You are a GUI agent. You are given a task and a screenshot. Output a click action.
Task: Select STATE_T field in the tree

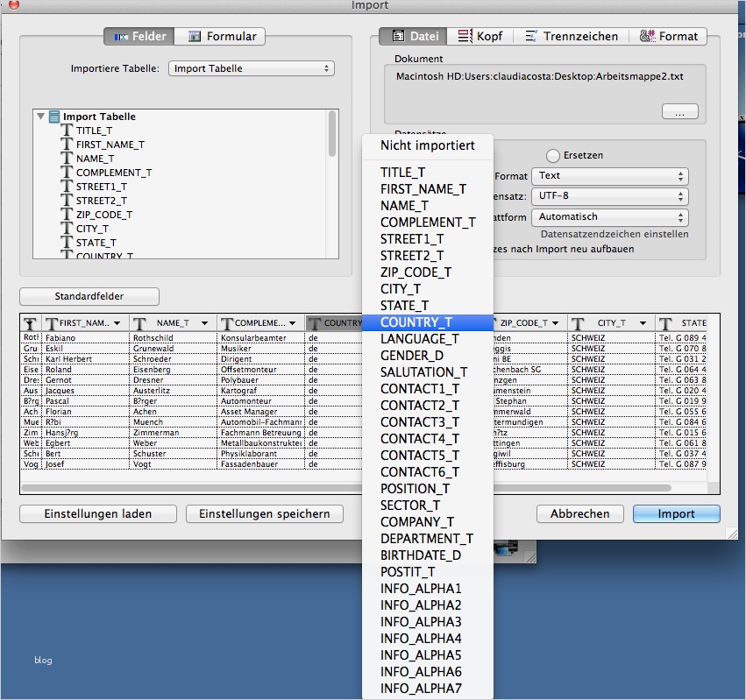[96, 243]
